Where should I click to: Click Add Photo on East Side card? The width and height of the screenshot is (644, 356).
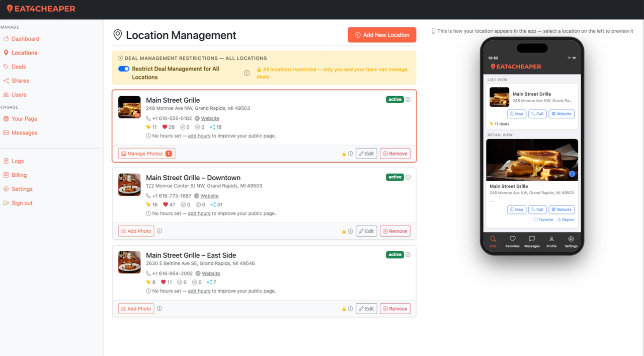coord(136,309)
